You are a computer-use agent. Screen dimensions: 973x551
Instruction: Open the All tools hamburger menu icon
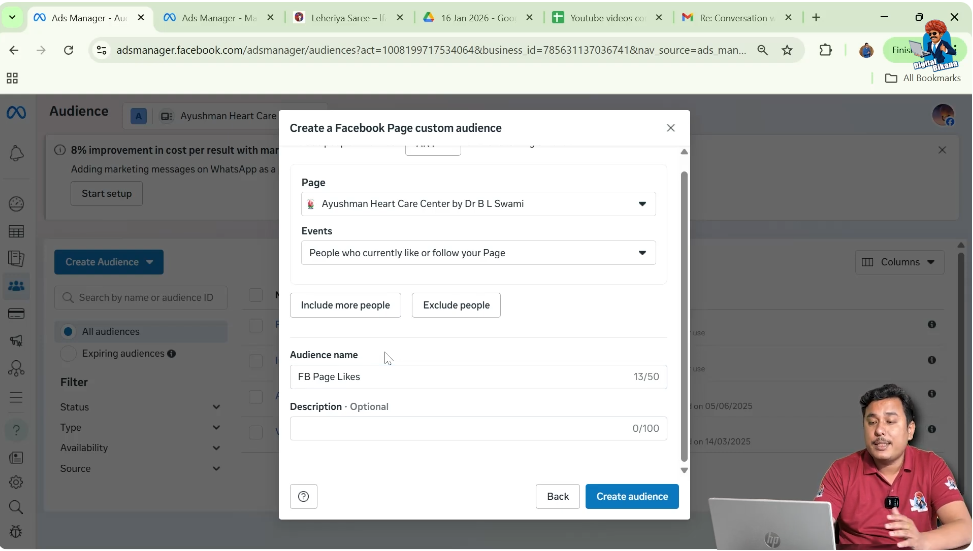click(16, 397)
